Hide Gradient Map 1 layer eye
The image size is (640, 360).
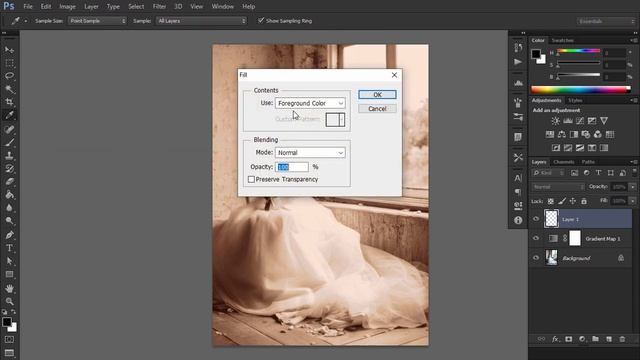[x=536, y=238]
